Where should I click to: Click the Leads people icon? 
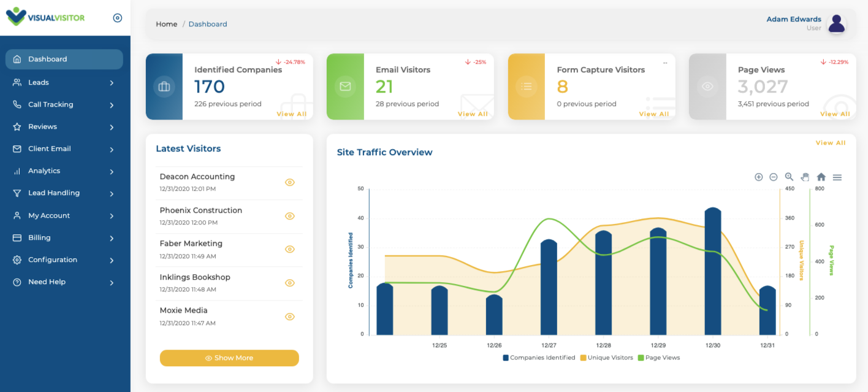[x=17, y=82]
